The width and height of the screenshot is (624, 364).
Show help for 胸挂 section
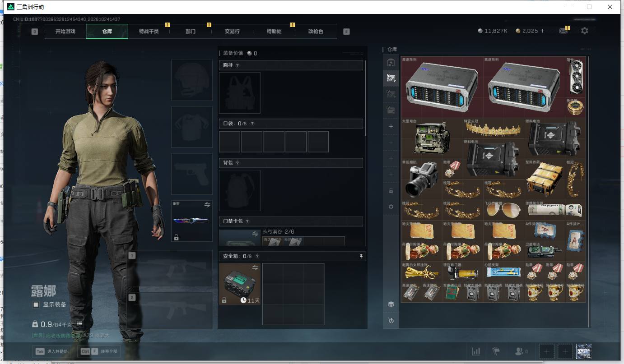coord(237,65)
